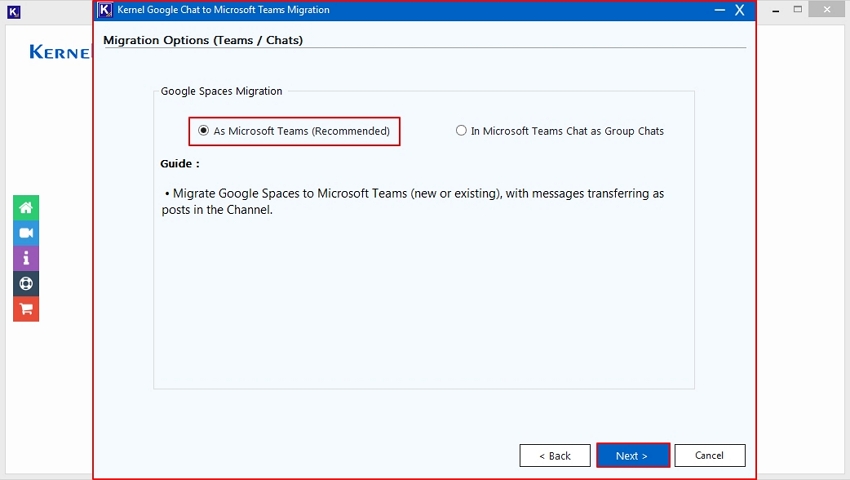The width and height of the screenshot is (850, 480).
Task: Choose In Microsoft Teams Chat as Group Chats
Action: click(x=461, y=131)
